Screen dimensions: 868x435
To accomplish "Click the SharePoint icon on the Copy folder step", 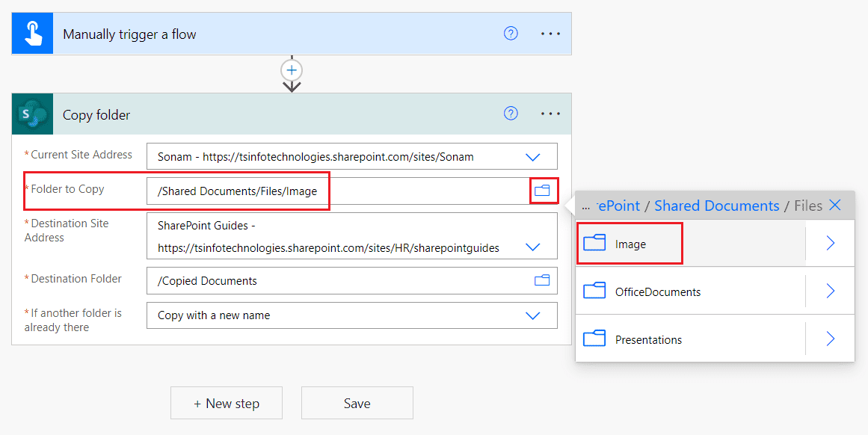I will 31,114.
